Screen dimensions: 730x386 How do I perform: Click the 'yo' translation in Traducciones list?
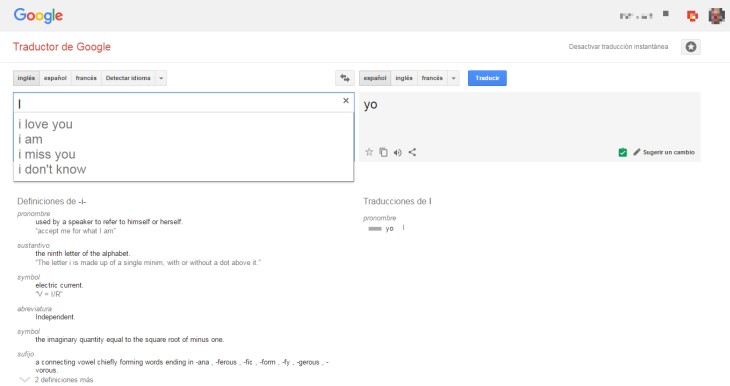pyautogui.click(x=390, y=229)
